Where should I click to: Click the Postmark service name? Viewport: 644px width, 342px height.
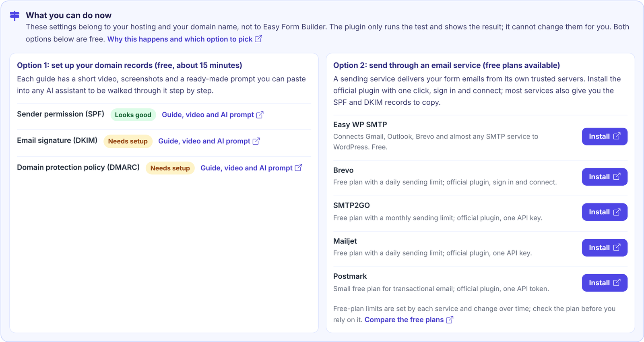(350, 276)
